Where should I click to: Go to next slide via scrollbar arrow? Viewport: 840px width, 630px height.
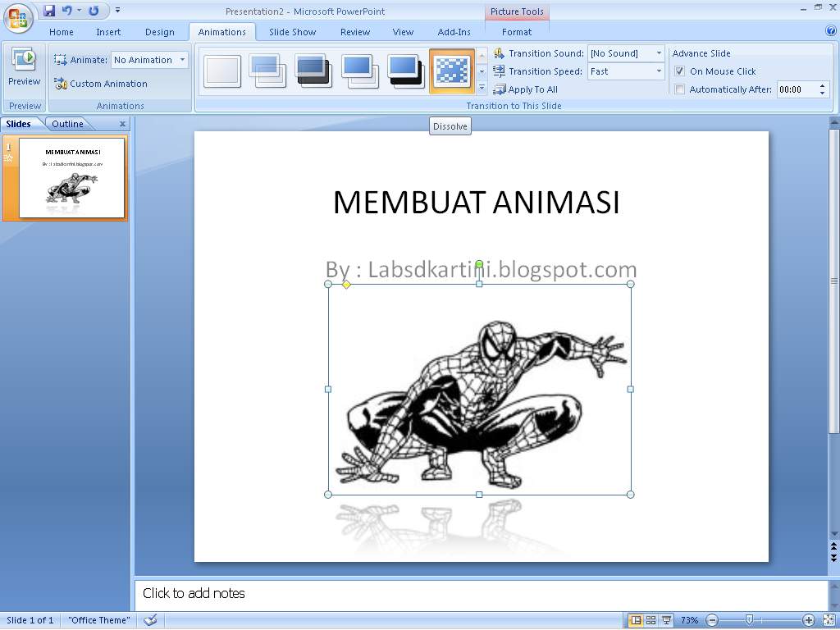pos(833,558)
